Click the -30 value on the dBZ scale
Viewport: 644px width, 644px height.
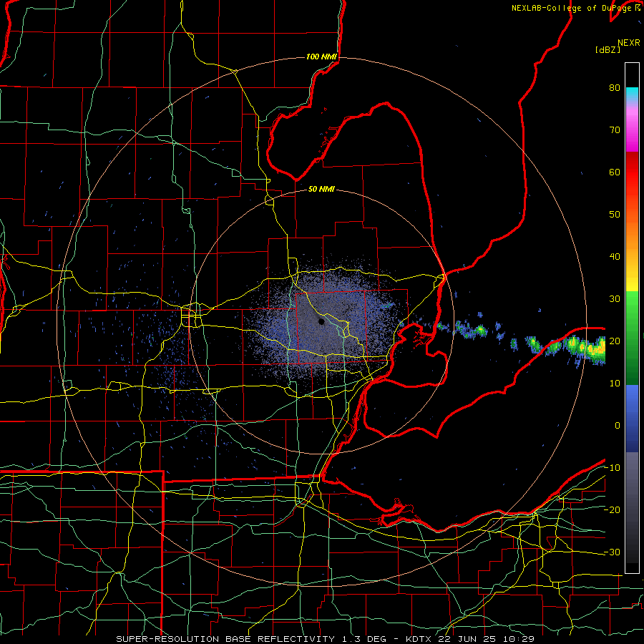(612, 552)
